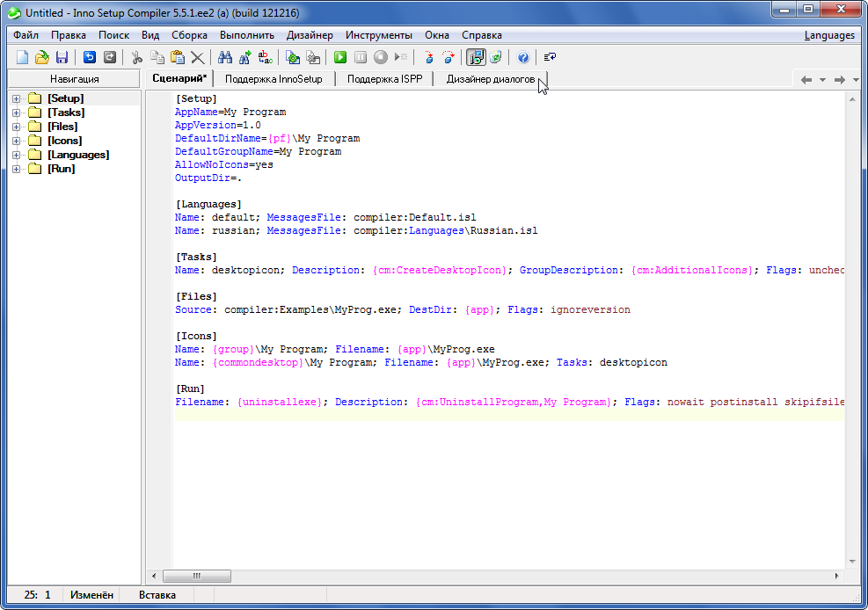The width and height of the screenshot is (868, 610).
Task: Toggle the highlighted navigation panel toolbar button
Action: point(476,57)
